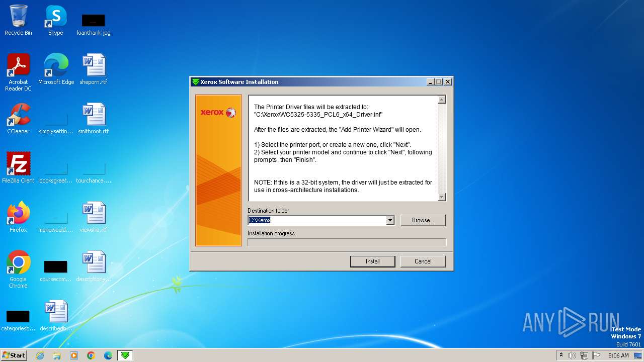Select Microsoft Edge desktop shortcut

click(56, 69)
